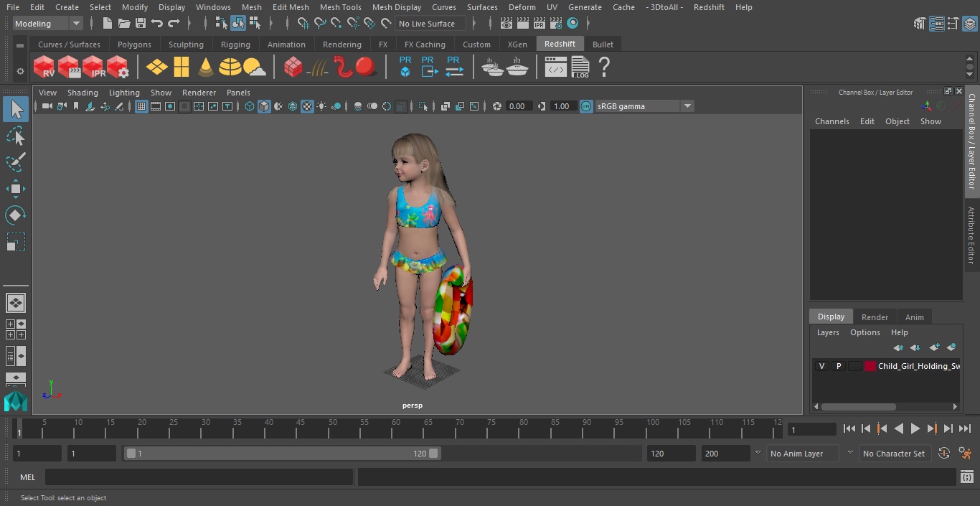980x506 pixels.
Task: Enable snap to grids magnet icon
Action: pyautogui.click(x=303, y=24)
